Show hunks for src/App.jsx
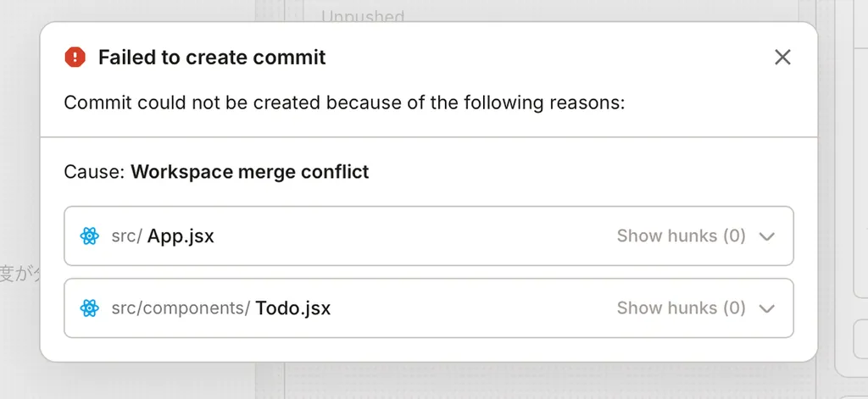Screen dimensions: 868x399 (681, 236)
